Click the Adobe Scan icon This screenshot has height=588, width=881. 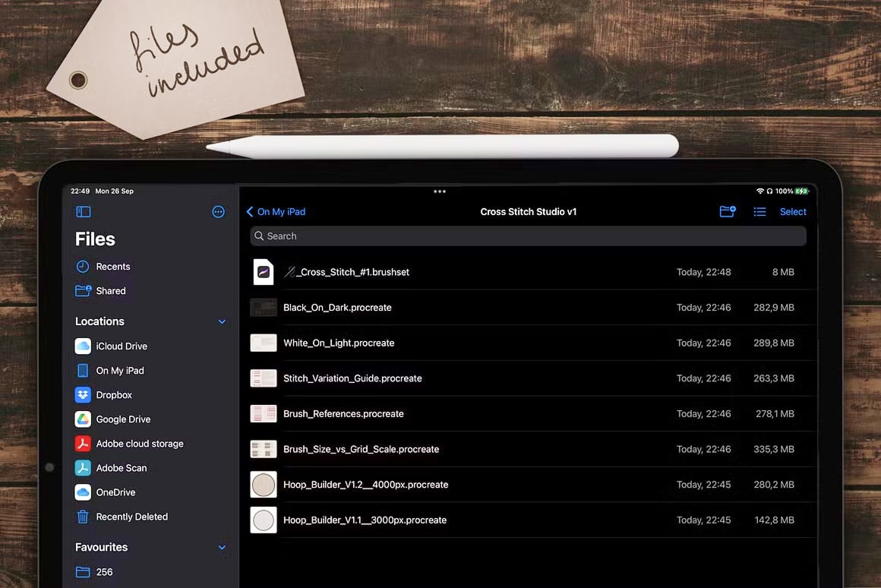click(83, 468)
